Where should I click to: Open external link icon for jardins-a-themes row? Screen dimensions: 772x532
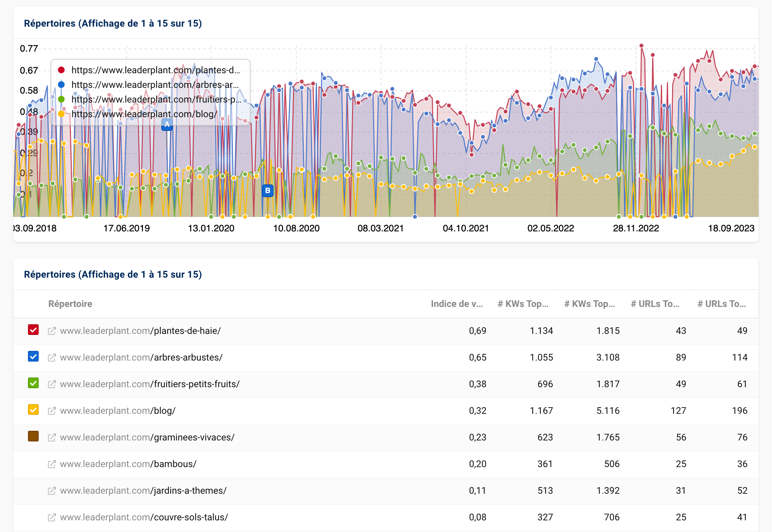point(52,491)
